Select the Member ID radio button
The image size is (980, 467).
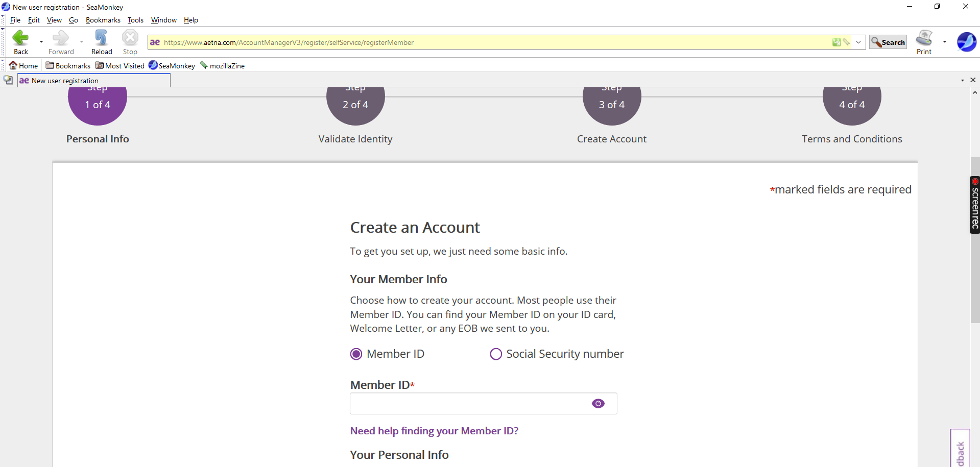click(356, 354)
